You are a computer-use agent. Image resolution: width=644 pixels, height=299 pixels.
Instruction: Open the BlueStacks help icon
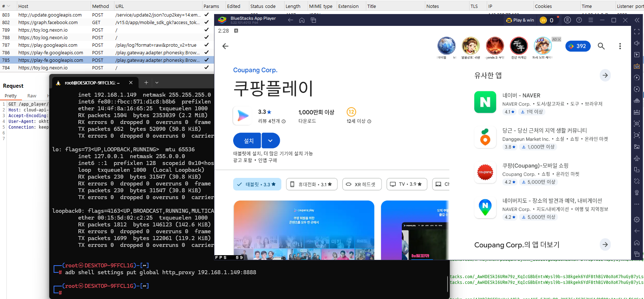(579, 20)
